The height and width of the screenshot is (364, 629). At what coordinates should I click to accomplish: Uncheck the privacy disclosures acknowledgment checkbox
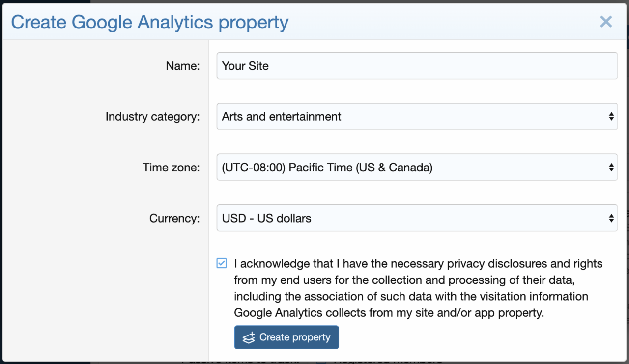[x=222, y=264]
